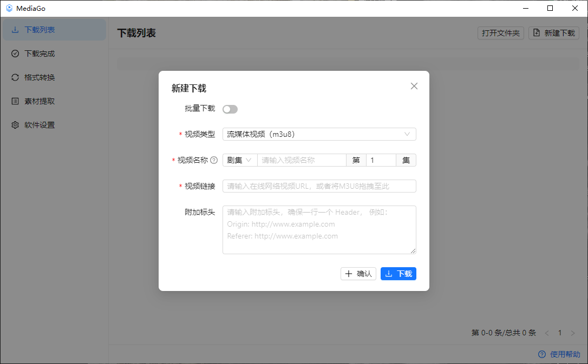Viewport: 588px width, 364px height.
Task: Click the 视频链接 URL input field
Action: 319,186
